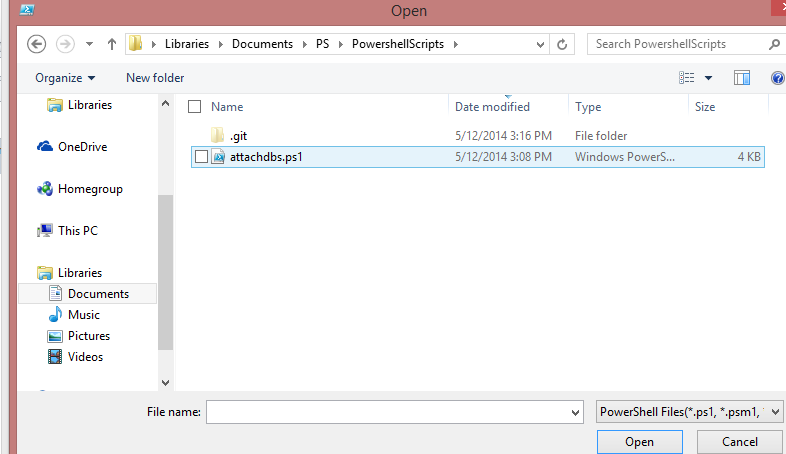
Task: Click the search magnifier icon
Action: click(x=774, y=44)
